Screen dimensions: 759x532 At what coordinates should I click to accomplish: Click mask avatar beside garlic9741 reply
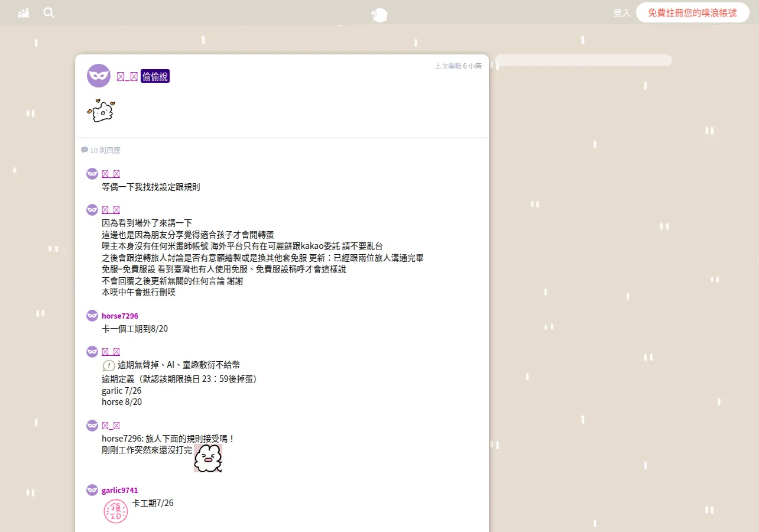pos(92,490)
